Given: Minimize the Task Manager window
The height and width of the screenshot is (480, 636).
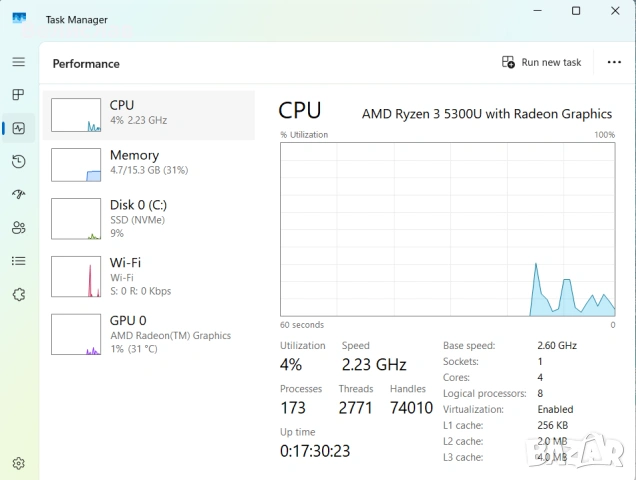Looking at the screenshot, I should pos(537,11).
